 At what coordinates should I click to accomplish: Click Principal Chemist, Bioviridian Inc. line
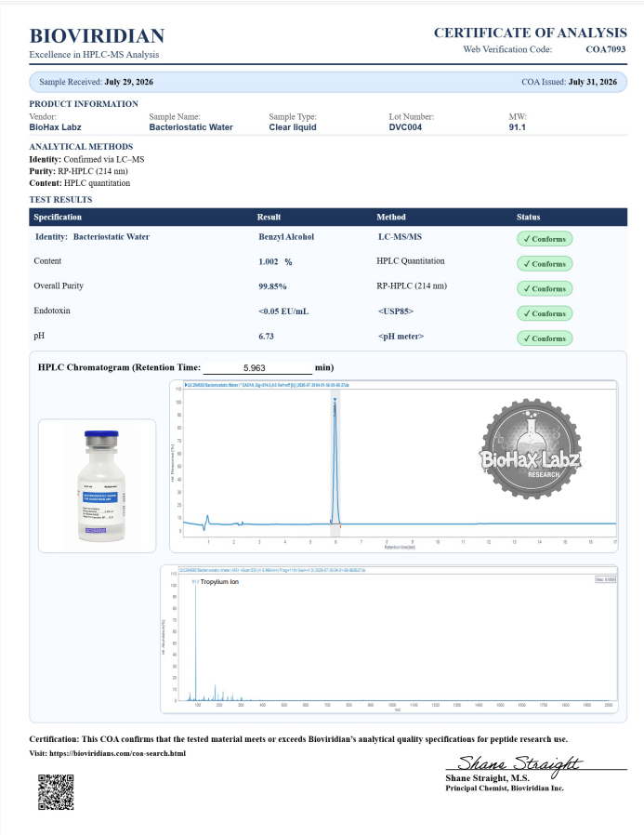[x=505, y=789]
